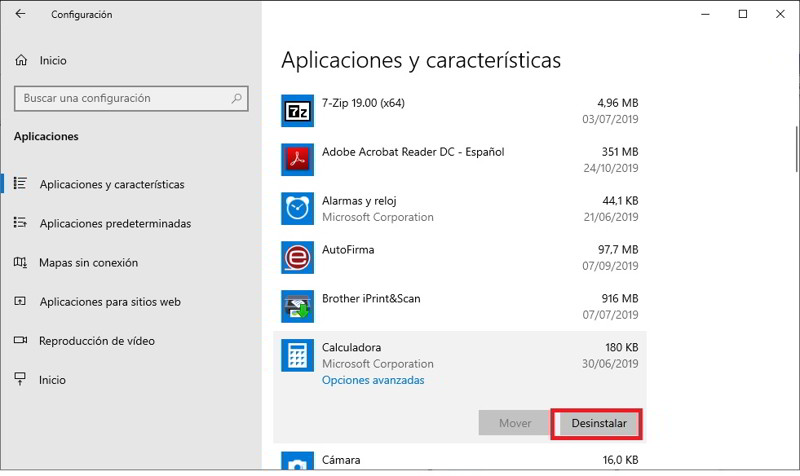This screenshot has width=800, height=476.
Task: Open Mapas sin conexión section
Action: [x=88, y=263]
